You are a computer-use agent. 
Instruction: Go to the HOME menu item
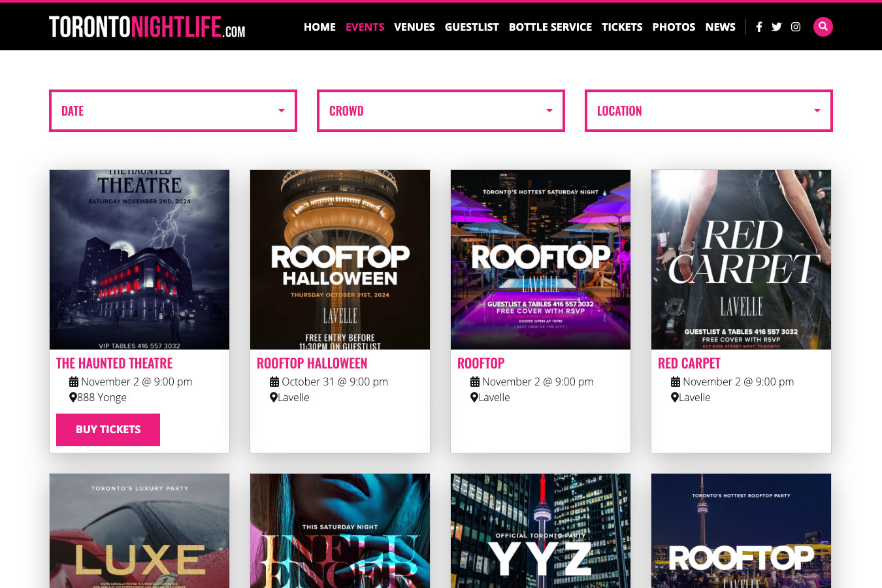pyautogui.click(x=319, y=27)
